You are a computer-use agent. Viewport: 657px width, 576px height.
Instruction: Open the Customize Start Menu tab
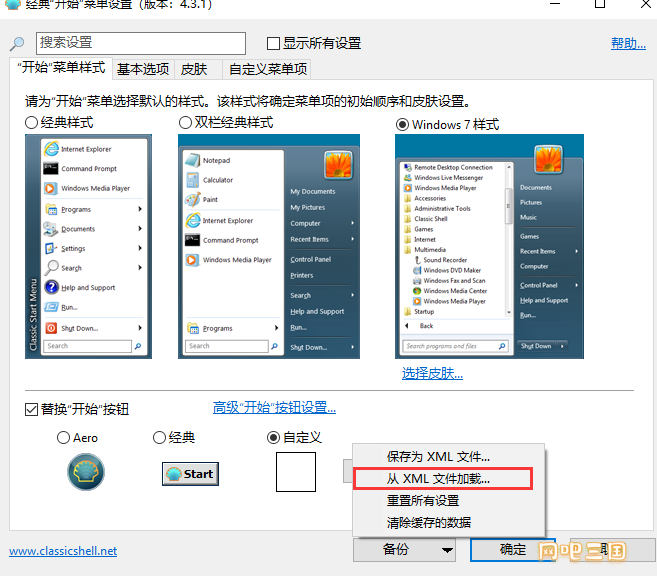point(268,69)
